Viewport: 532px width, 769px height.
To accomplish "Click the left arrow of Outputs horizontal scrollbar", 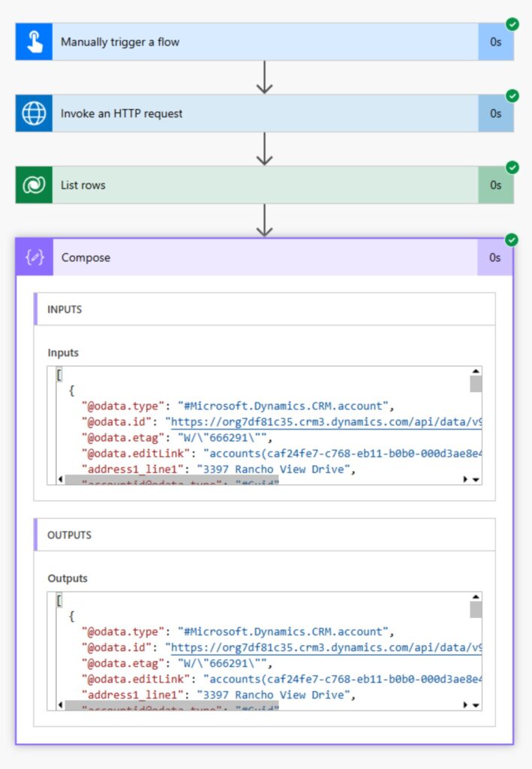I will (x=60, y=704).
